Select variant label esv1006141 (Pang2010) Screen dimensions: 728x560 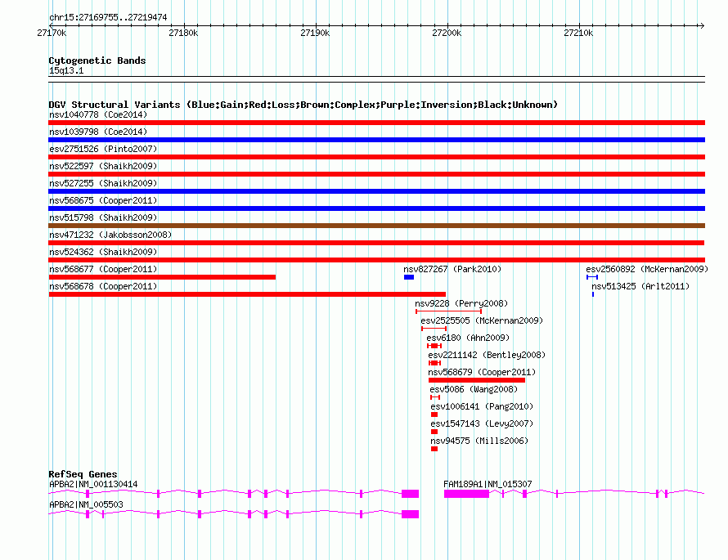[x=482, y=406]
